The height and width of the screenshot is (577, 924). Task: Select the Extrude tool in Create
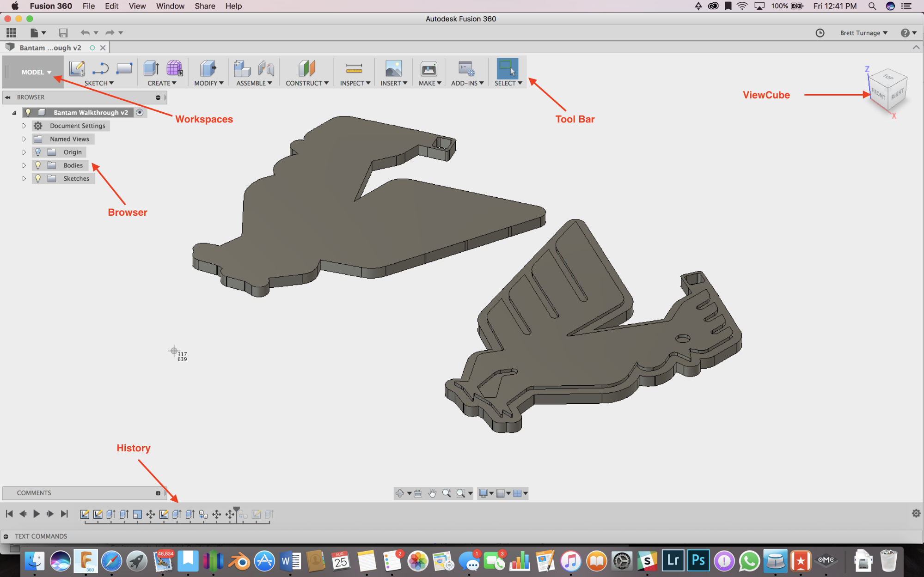click(151, 68)
